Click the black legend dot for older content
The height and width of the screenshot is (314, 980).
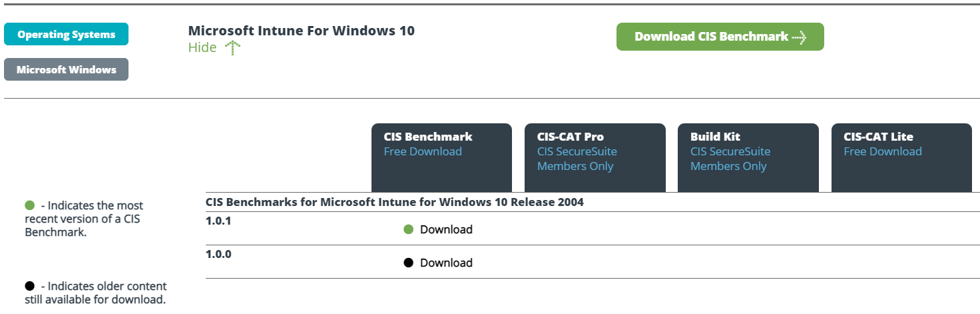(x=29, y=286)
